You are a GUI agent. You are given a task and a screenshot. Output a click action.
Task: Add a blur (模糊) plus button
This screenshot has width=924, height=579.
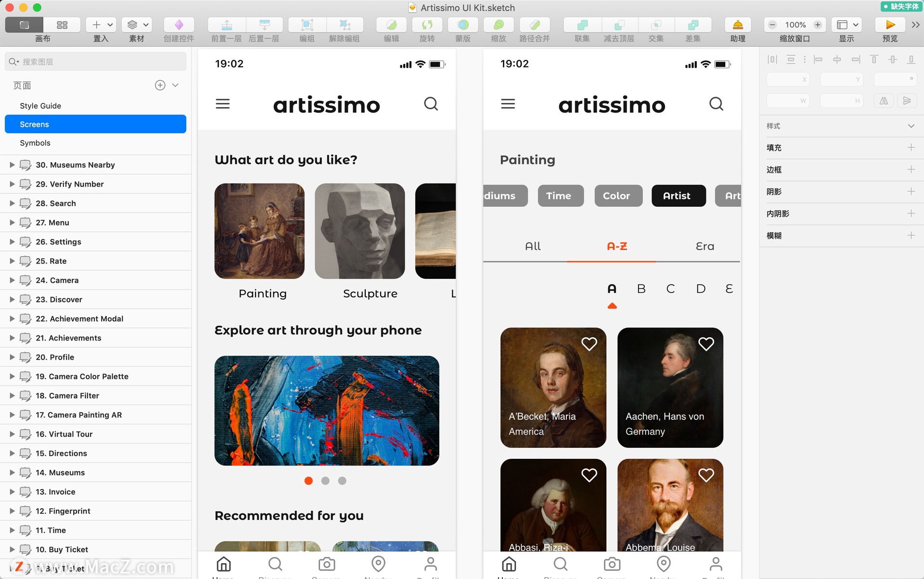[x=911, y=235]
